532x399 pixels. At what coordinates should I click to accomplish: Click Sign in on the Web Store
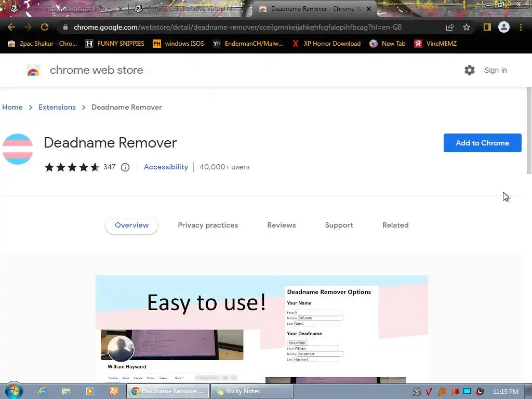pos(495,70)
